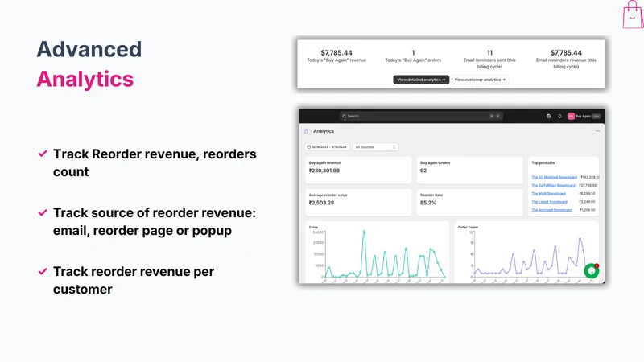Screen dimensions: 644x362
Task: Click the Reorder Rate 85.2% value
Action: (428, 203)
